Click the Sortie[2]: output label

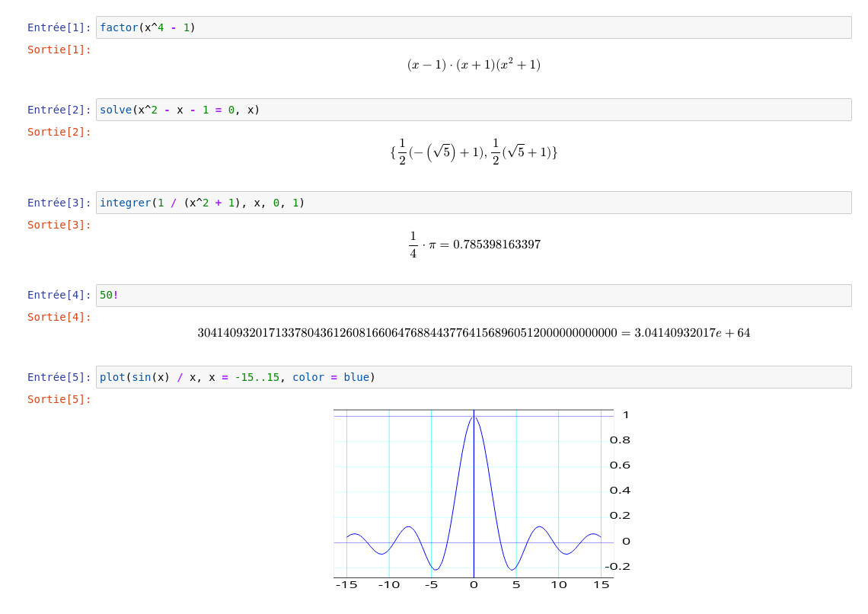click(59, 132)
